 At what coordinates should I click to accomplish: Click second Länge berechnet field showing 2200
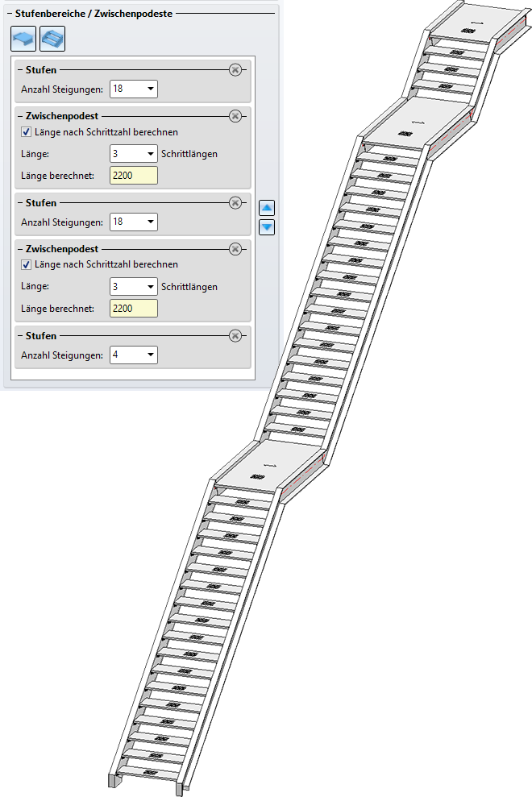pos(134,308)
